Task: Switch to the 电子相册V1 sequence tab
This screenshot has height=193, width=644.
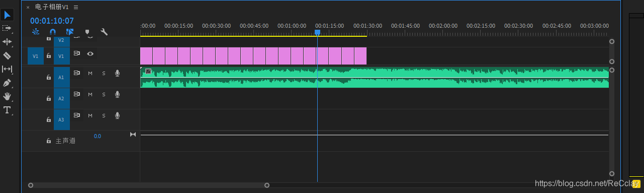Action: 52,7
